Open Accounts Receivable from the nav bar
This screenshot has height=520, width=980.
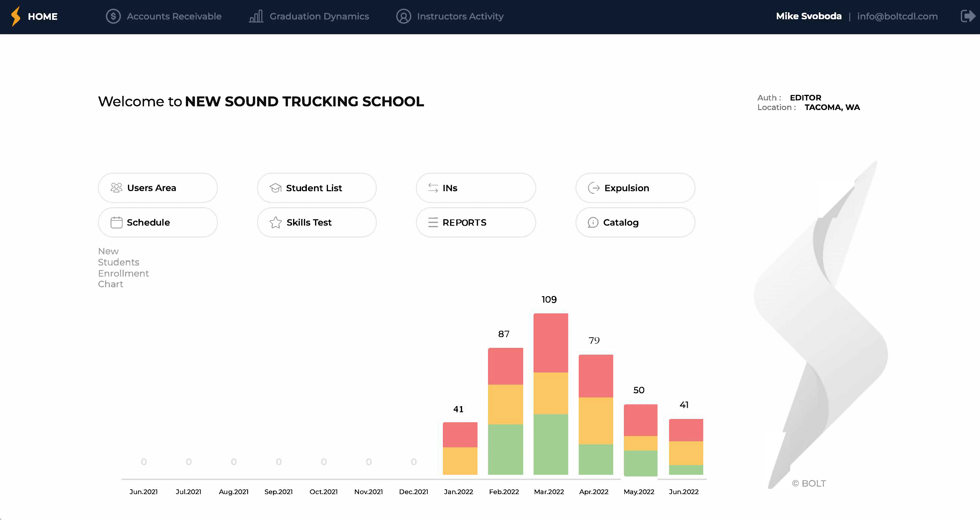(174, 16)
